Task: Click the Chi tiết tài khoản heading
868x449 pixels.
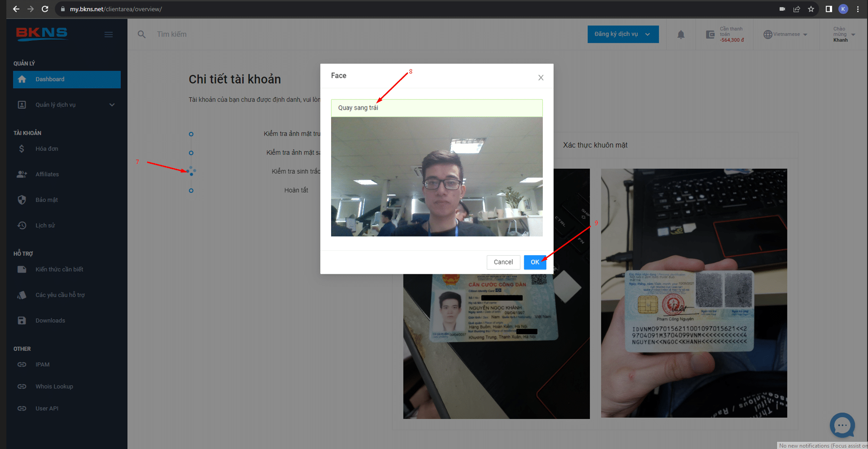Action: [235, 79]
